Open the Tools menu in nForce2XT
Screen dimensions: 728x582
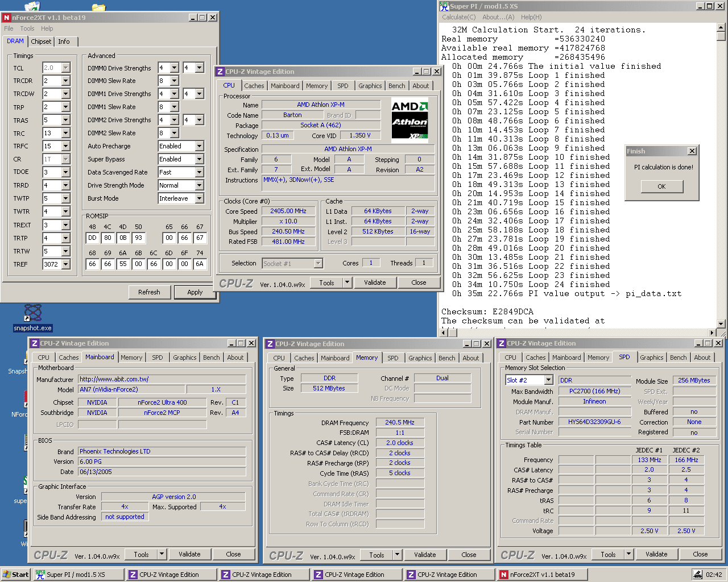coord(27,28)
